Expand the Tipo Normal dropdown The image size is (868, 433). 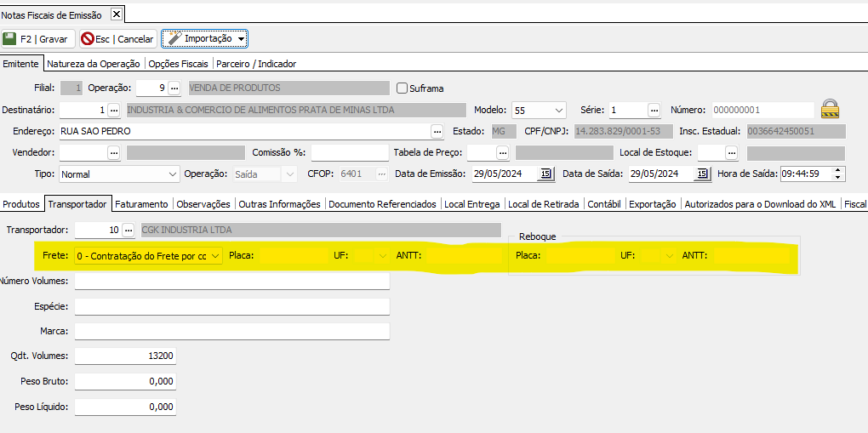pyautogui.click(x=173, y=174)
